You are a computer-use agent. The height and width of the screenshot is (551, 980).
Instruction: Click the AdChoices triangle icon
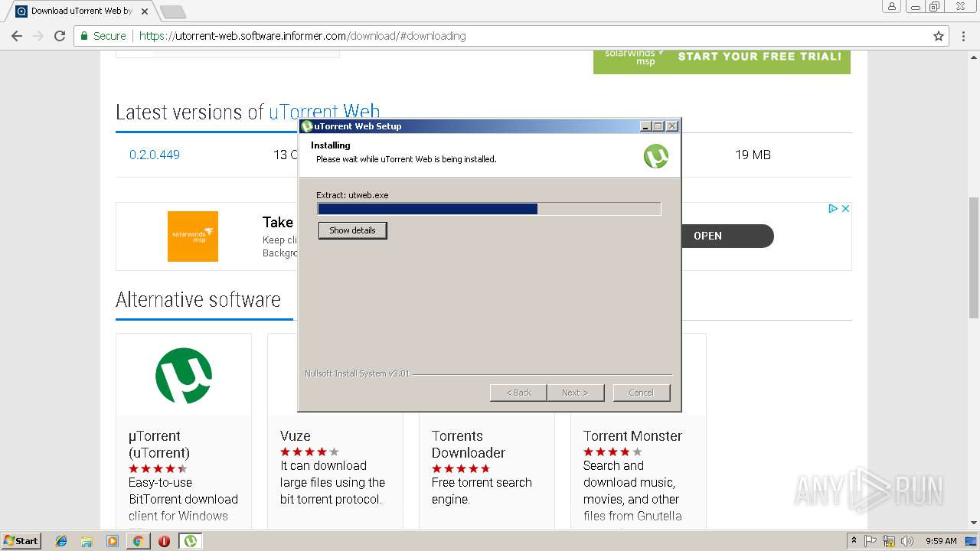click(x=833, y=208)
